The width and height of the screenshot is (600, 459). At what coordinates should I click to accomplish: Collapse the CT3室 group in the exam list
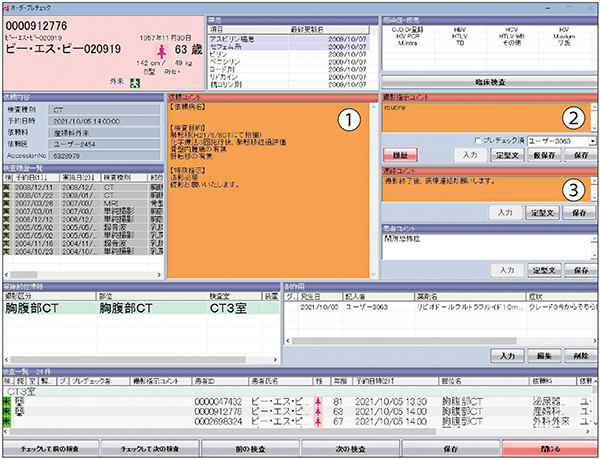pyautogui.click(x=20, y=391)
